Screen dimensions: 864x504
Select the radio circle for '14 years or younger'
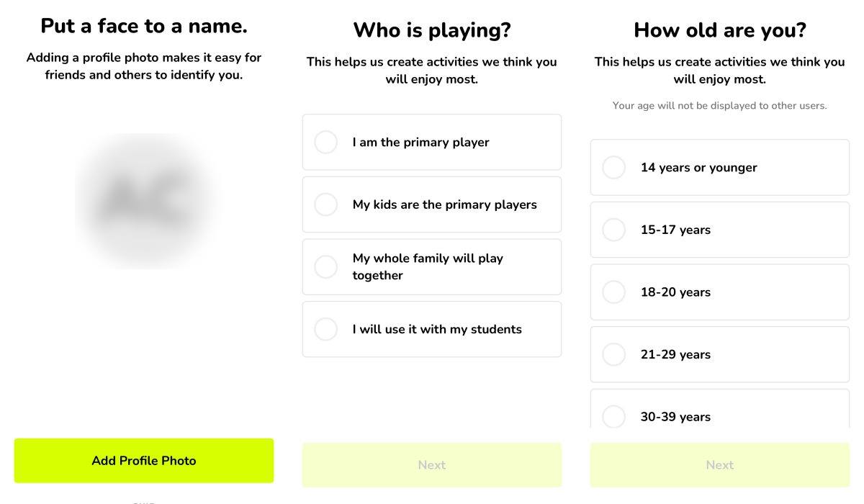[x=614, y=167]
